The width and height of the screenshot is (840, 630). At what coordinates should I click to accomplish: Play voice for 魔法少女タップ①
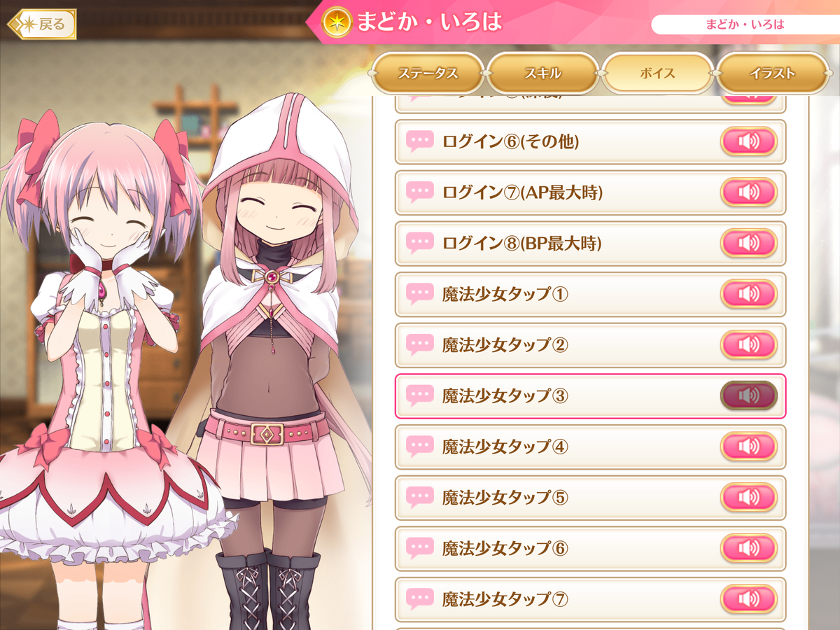748,294
